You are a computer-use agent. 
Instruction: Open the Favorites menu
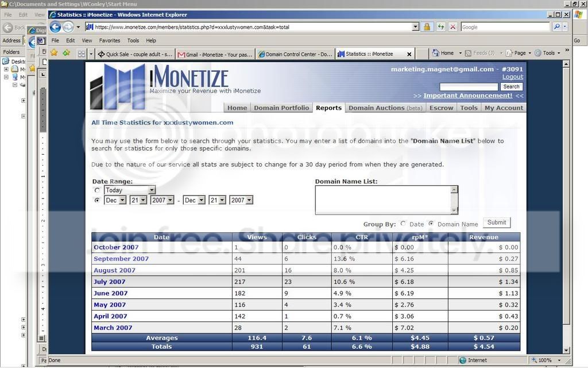(110, 41)
